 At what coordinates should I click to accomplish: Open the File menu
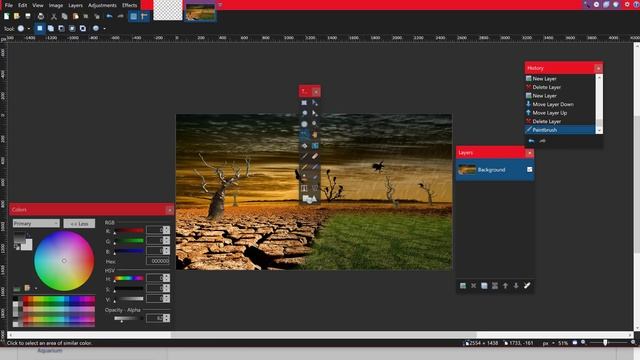tap(9, 5)
